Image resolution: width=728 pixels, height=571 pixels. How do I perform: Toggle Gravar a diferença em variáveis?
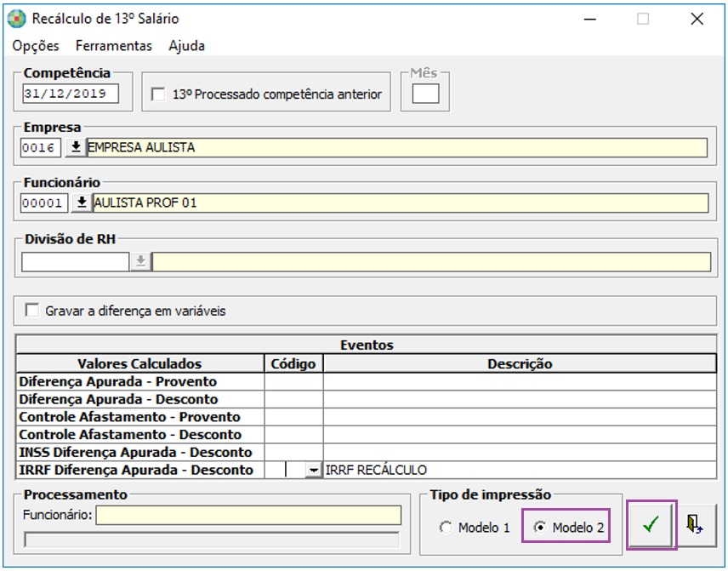pos(32,310)
